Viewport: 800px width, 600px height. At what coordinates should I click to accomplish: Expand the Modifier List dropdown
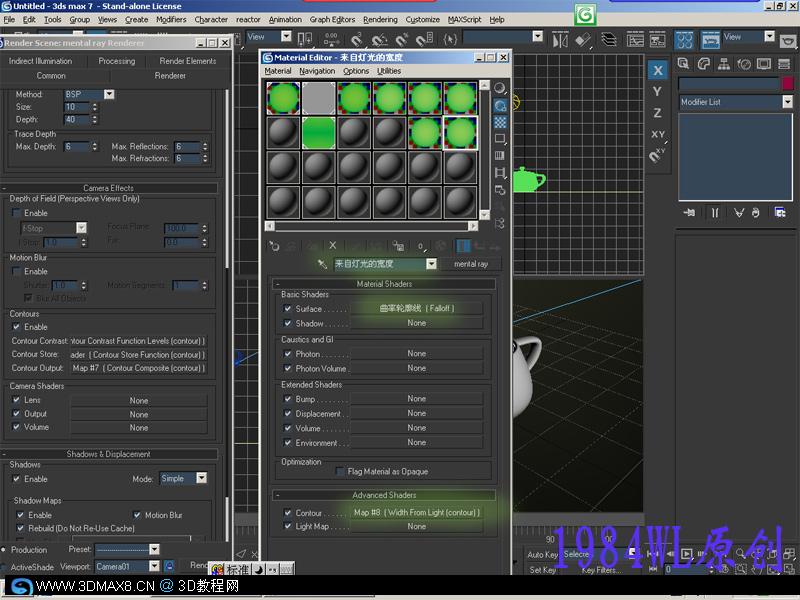pyautogui.click(x=787, y=102)
